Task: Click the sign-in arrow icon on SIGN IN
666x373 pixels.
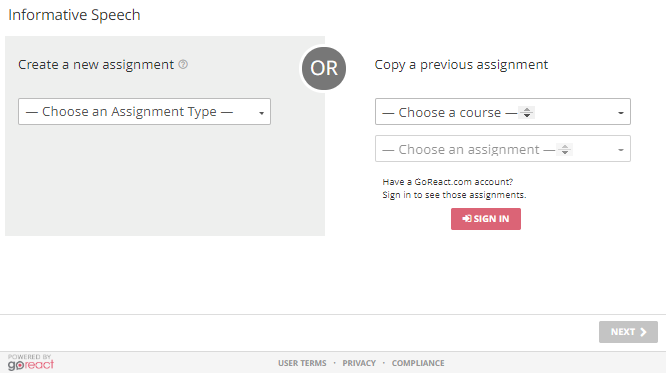Action: pyautogui.click(x=467, y=218)
